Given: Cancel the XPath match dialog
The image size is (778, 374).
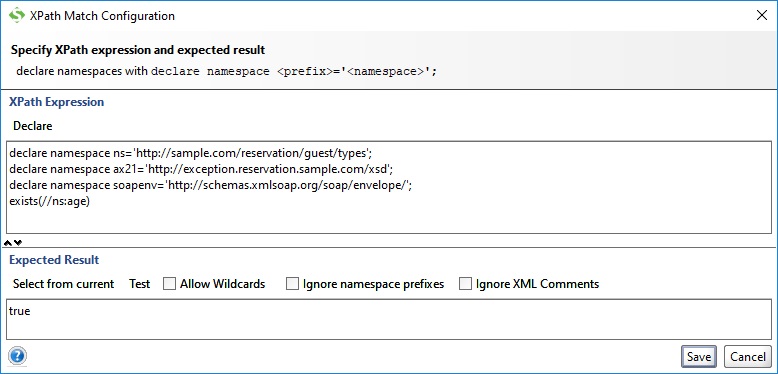Looking at the screenshot, I should click(748, 357).
